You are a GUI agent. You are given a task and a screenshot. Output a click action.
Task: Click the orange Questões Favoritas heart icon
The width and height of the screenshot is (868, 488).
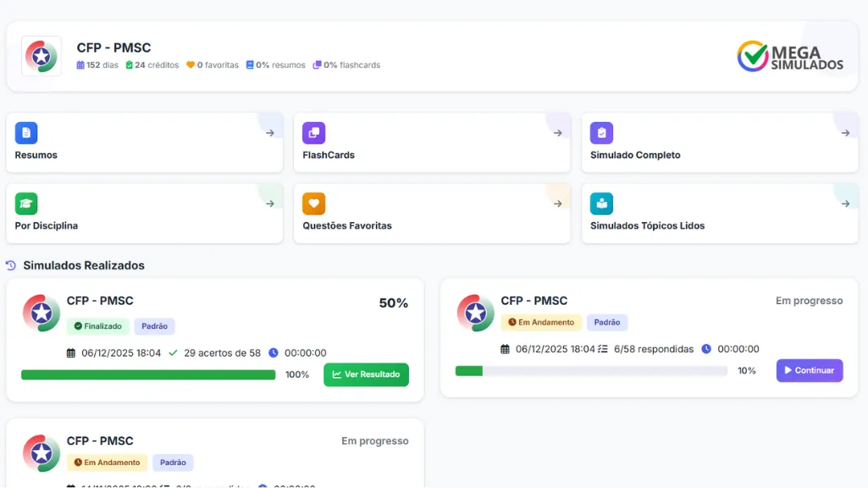313,203
